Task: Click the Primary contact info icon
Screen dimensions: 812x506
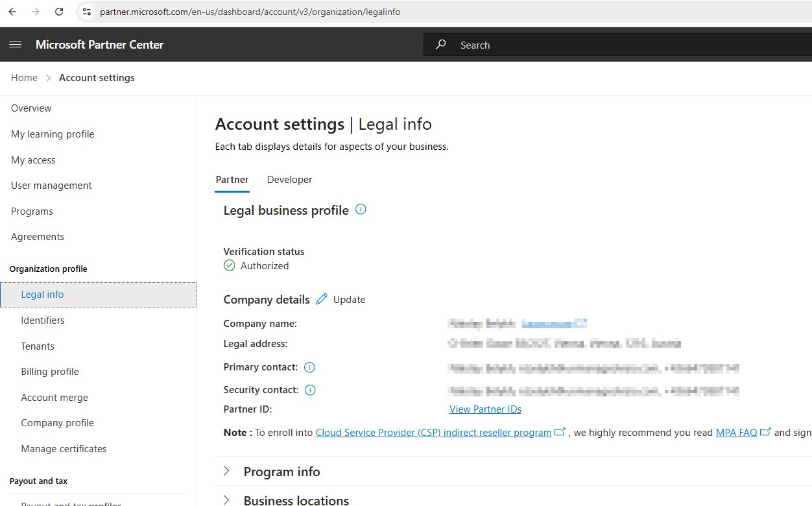Action: (309, 367)
